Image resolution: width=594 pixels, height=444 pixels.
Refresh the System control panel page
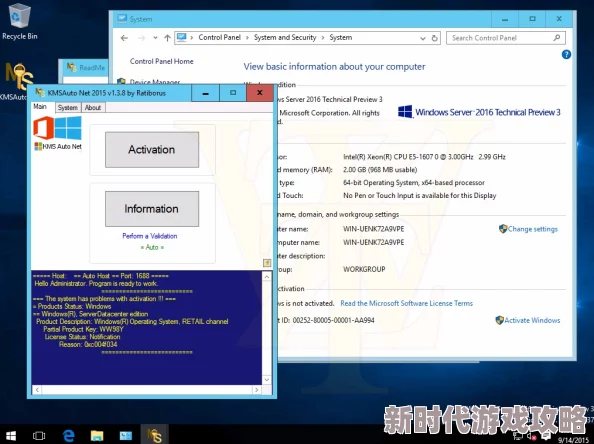[435, 38]
